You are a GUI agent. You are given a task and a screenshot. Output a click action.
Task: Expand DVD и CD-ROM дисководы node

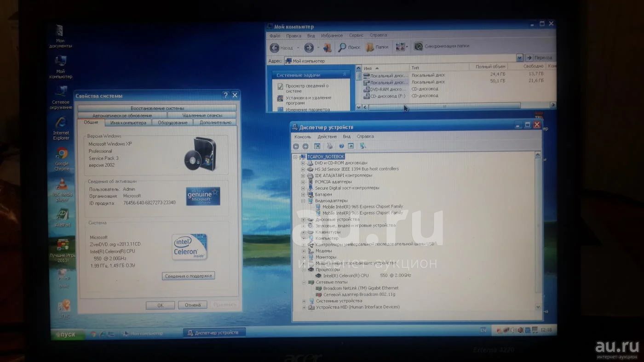click(303, 163)
